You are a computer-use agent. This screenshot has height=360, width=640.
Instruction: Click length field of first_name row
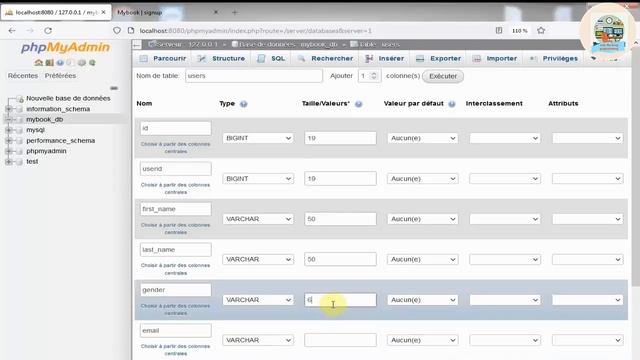click(340, 219)
